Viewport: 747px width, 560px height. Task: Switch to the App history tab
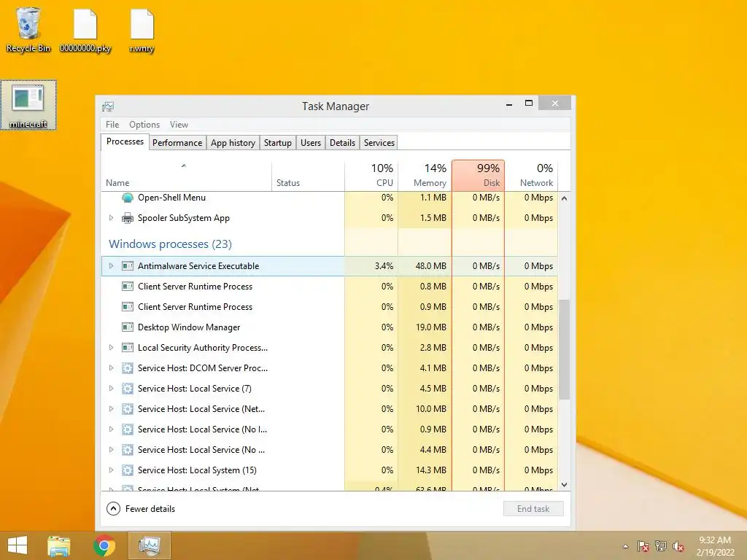pyautogui.click(x=233, y=143)
